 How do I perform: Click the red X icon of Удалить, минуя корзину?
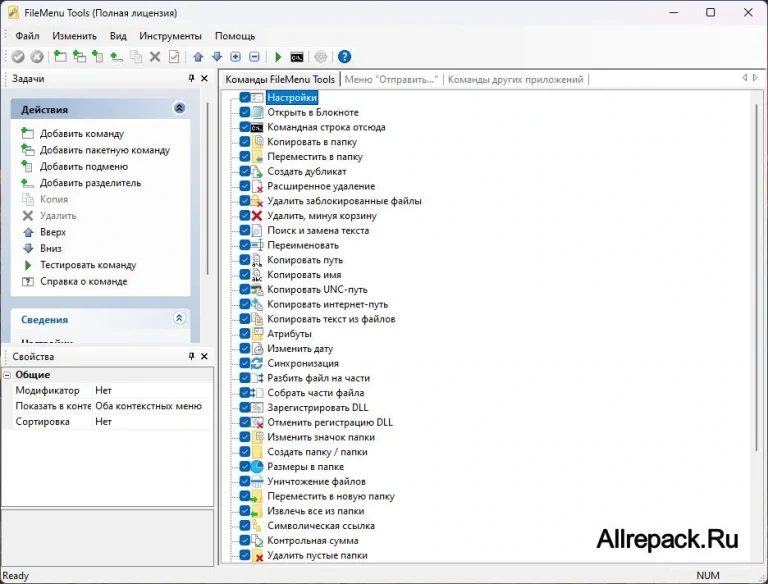(257, 216)
